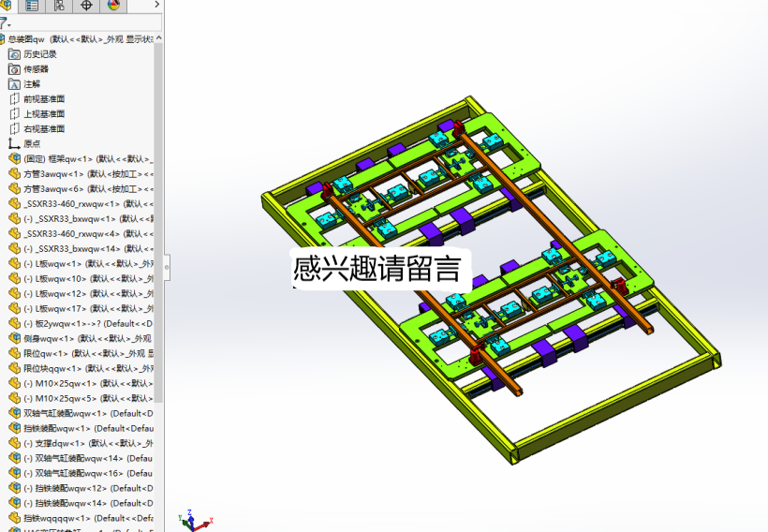This screenshot has height=532, width=768.
Task: Select the 总装图qw top assembly node
Action: click(x=79, y=39)
